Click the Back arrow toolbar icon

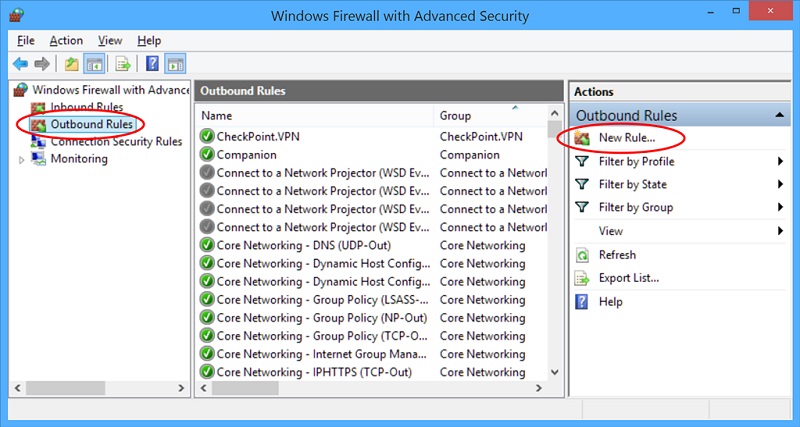tap(20, 64)
